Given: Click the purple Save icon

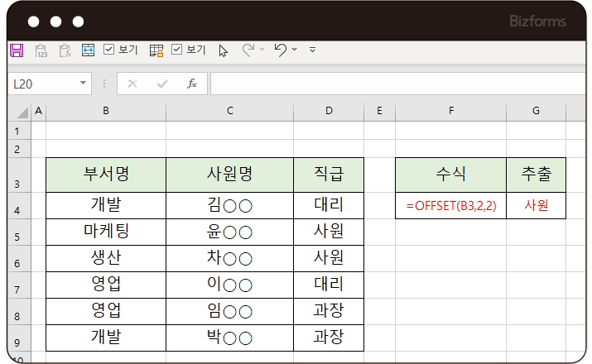Looking at the screenshot, I should (17, 50).
